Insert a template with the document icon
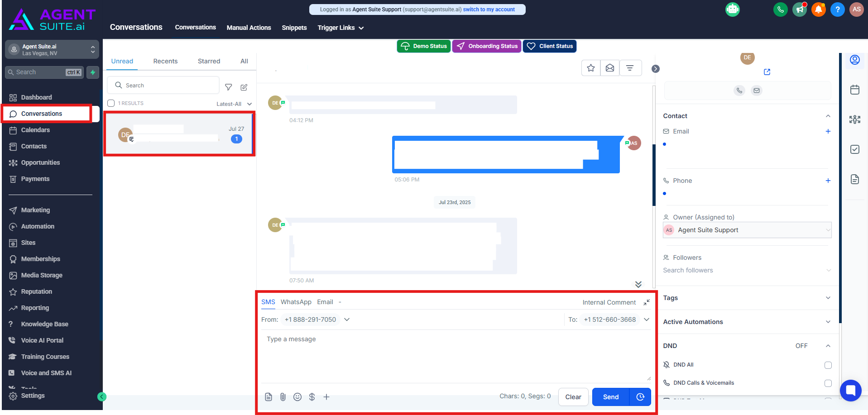Image resolution: width=868 pixels, height=415 pixels. click(x=269, y=397)
